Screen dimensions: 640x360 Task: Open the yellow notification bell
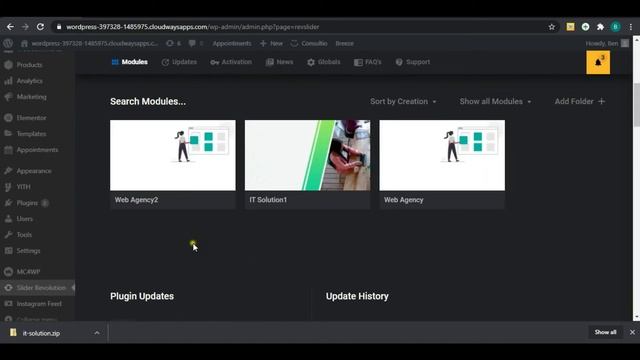click(x=598, y=62)
